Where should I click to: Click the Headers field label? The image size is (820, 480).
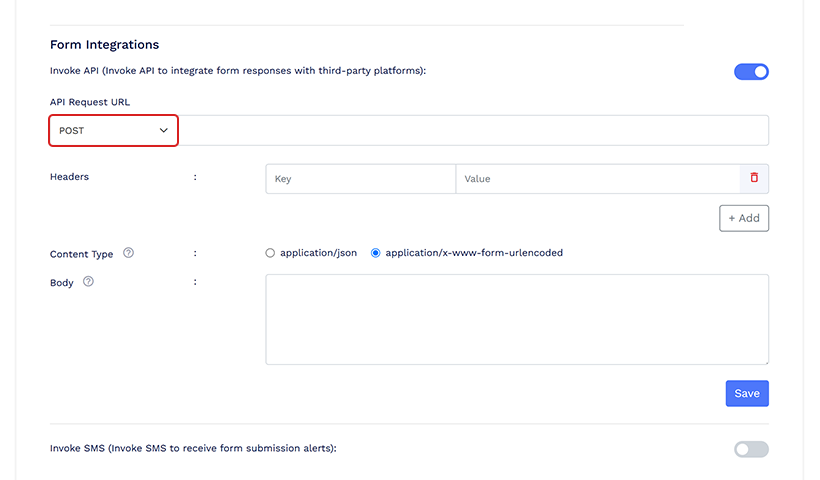coord(69,177)
